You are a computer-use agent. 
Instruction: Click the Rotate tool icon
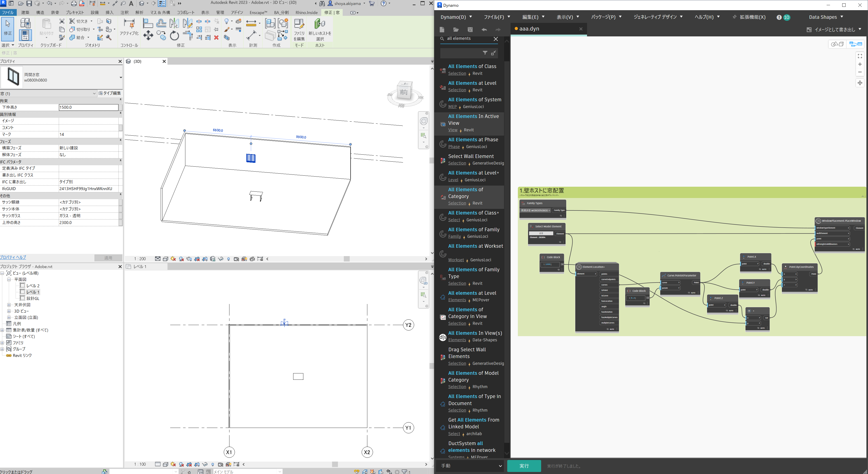(x=174, y=35)
